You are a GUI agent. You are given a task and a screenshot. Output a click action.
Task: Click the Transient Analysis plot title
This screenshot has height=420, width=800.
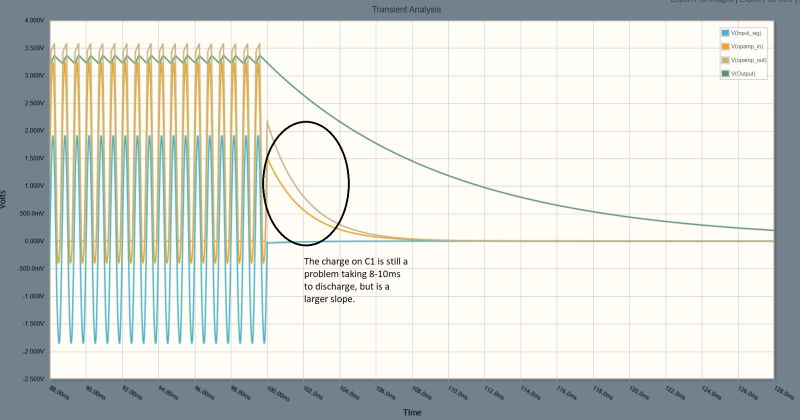(x=406, y=9)
